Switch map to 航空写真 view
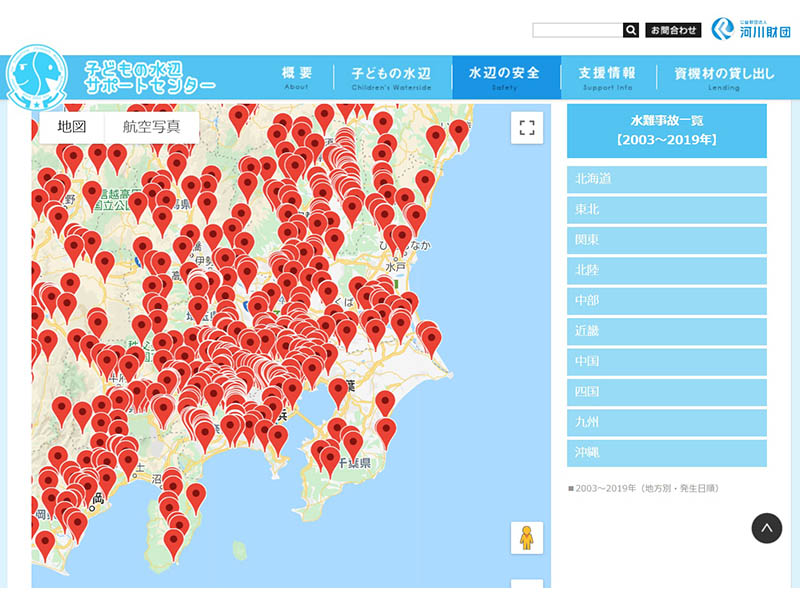This screenshot has height=600, width=800. (x=151, y=127)
